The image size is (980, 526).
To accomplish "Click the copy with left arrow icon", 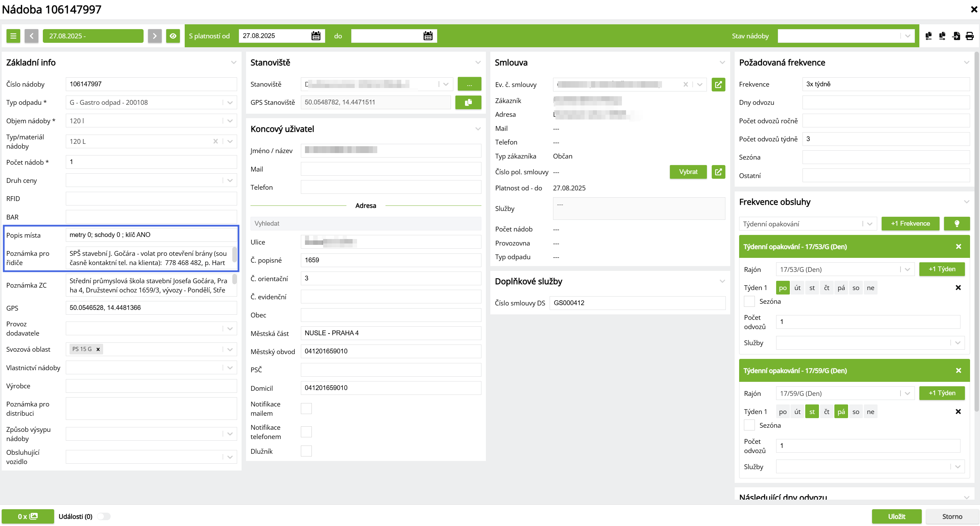I will [928, 36].
